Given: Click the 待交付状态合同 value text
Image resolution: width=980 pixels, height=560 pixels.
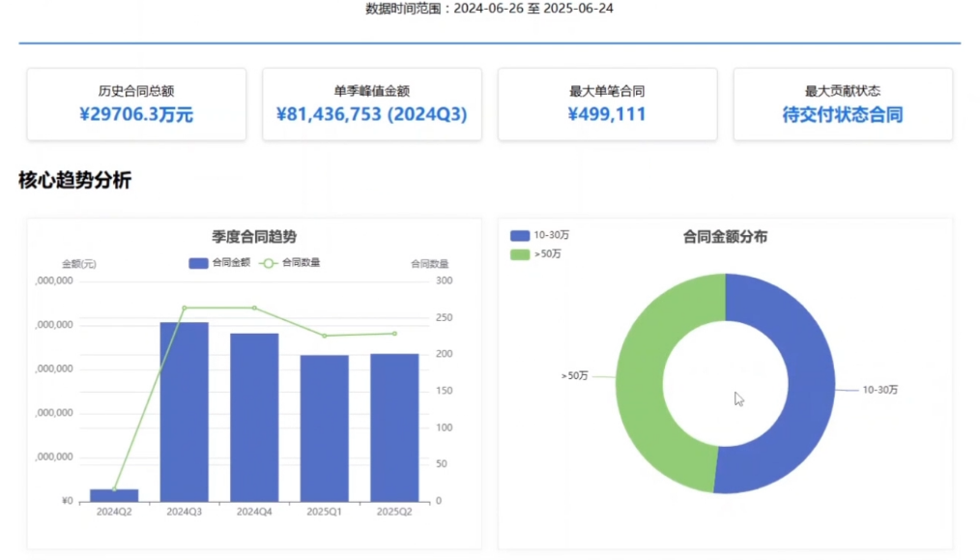Looking at the screenshot, I should 842,115.
